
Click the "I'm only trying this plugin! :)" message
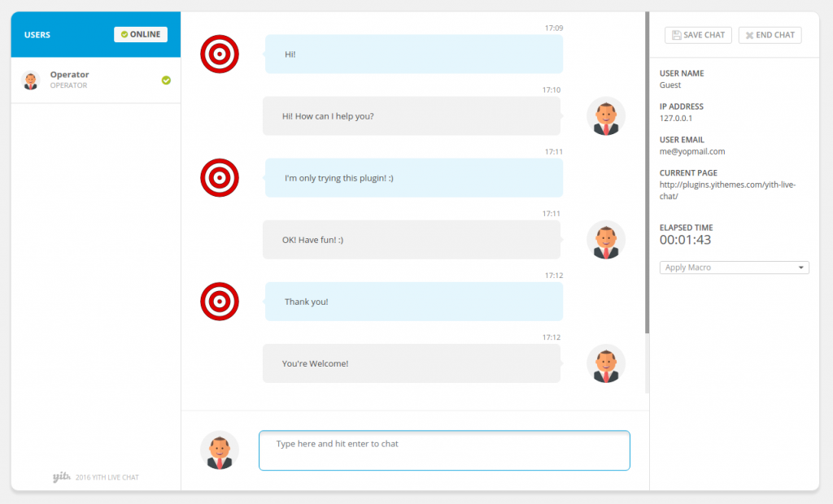click(414, 178)
